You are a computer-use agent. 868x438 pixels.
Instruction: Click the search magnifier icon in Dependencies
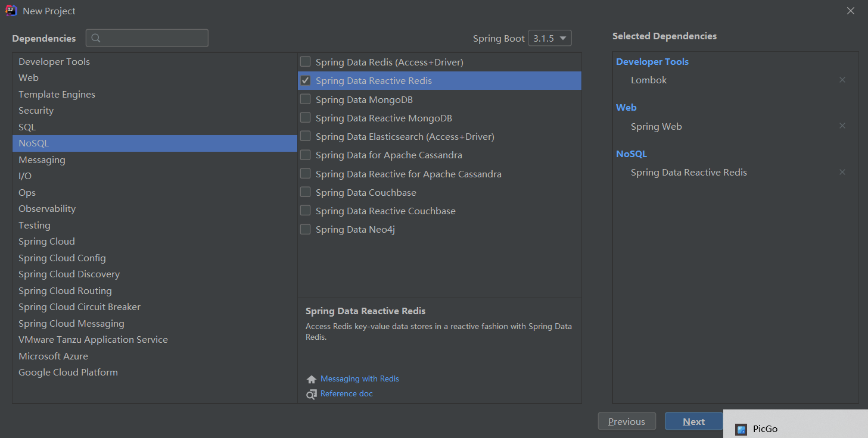(x=96, y=38)
